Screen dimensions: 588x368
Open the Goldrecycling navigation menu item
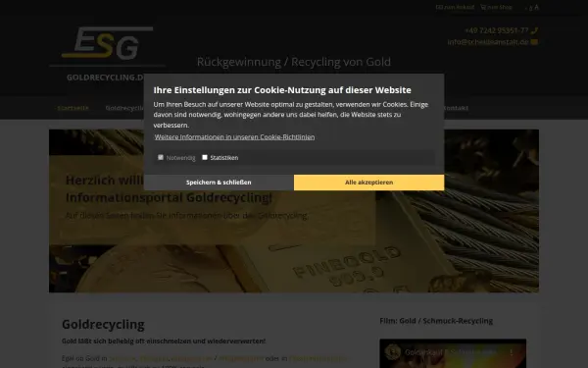point(124,108)
